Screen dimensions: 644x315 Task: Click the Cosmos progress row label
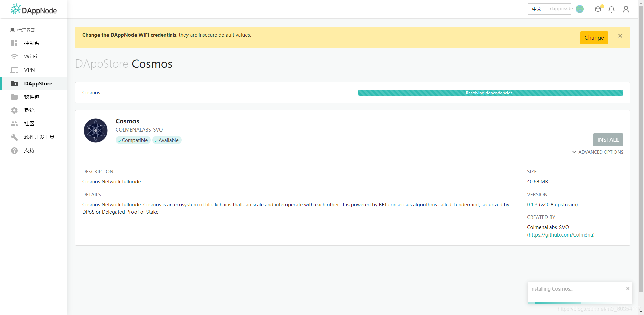pos(91,93)
